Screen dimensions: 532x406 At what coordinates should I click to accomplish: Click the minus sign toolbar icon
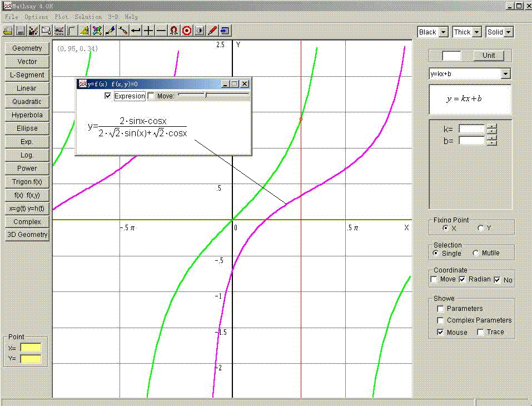161,31
